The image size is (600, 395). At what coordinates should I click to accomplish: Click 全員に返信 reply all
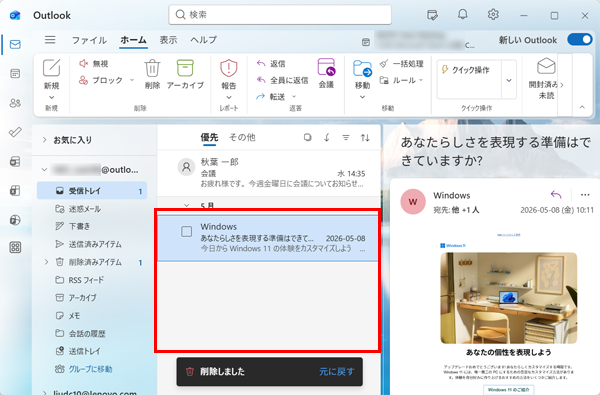pyautogui.click(x=282, y=80)
